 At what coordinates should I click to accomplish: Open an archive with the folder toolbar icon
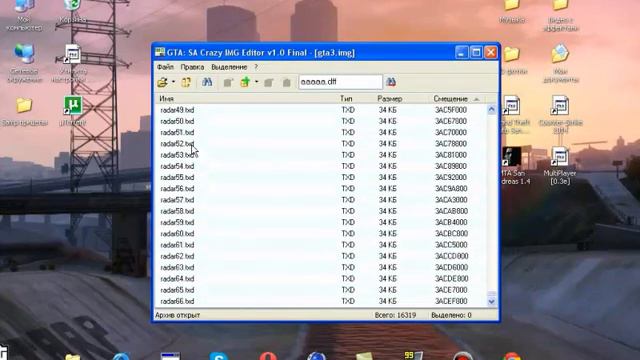(x=162, y=82)
